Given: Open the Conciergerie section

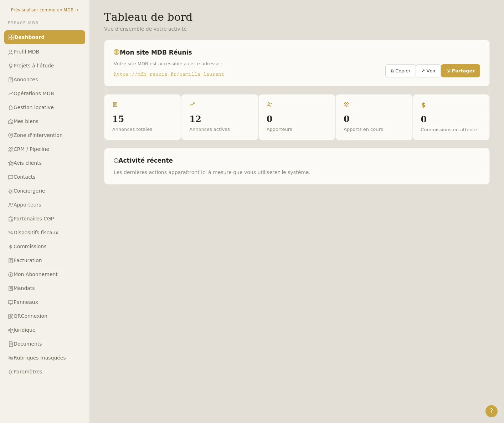Looking at the screenshot, I should click(x=45, y=191).
